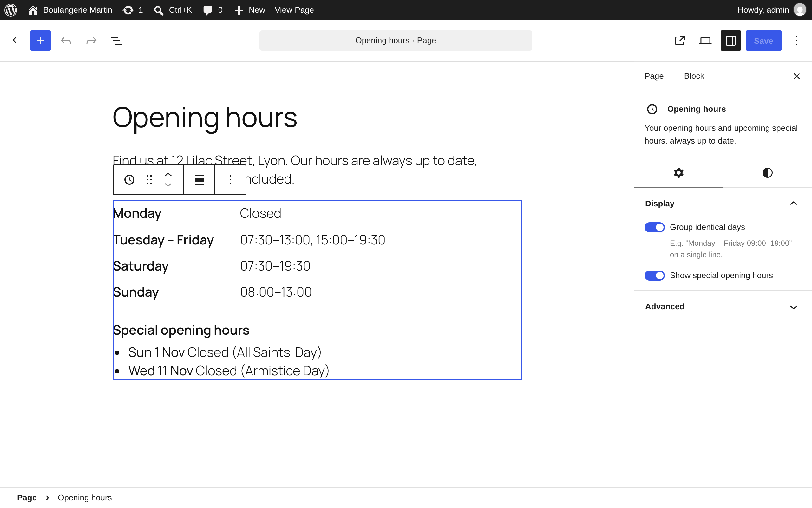
Task: Open the comments bubble showing 0
Action: 213,10
